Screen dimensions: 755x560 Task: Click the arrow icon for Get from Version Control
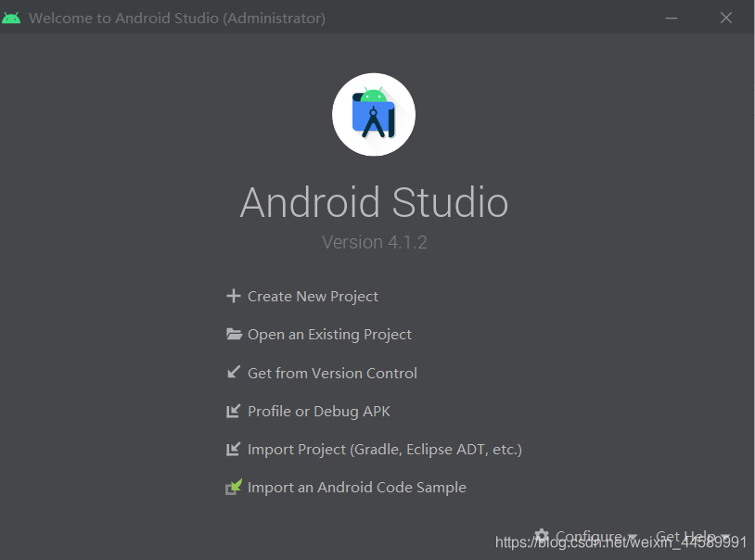coord(234,372)
